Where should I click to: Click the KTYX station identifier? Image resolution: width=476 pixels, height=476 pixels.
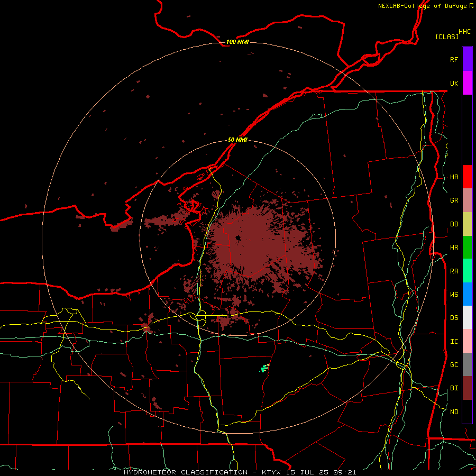tap(271, 472)
